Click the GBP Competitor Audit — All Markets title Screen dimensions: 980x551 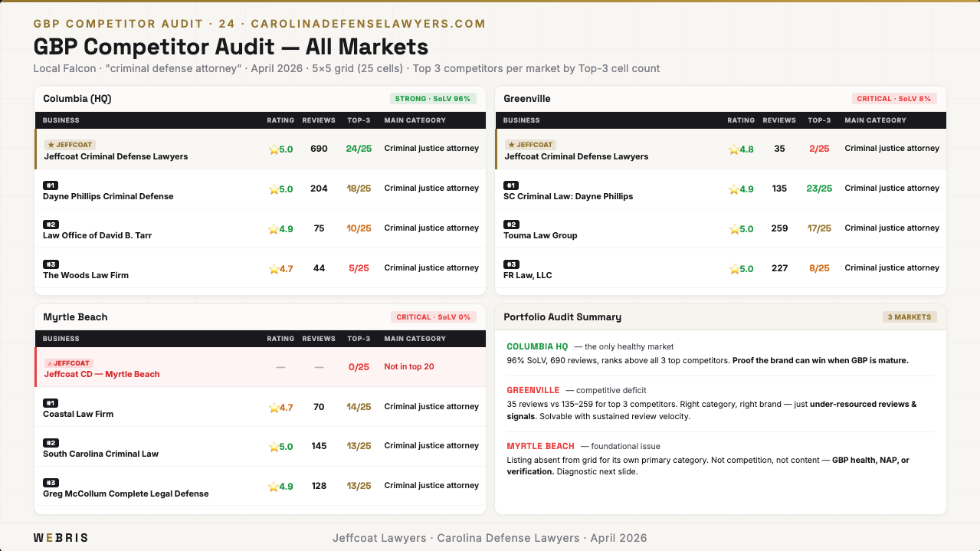231,46
